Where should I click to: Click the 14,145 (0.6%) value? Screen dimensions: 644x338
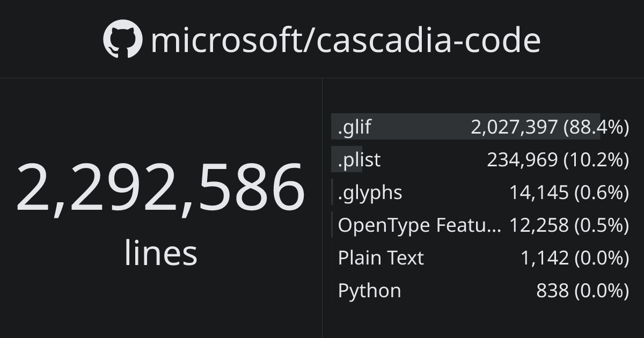[x=569, y=193]
